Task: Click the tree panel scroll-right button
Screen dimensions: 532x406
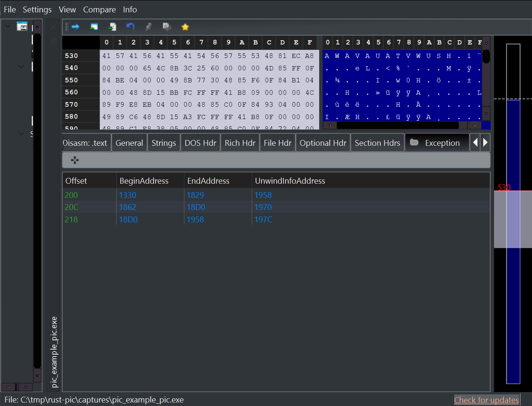Action: tap(26, 387)
